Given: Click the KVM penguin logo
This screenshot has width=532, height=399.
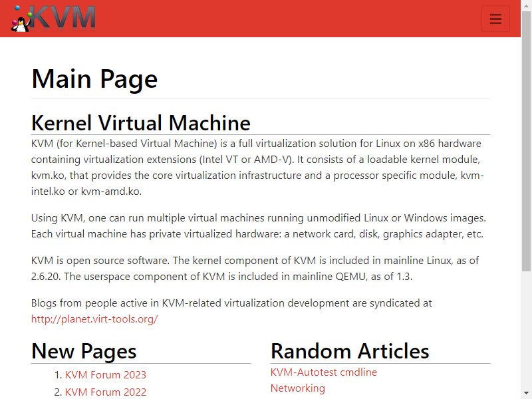Looking at the screenshot, I should click(53, 19).
